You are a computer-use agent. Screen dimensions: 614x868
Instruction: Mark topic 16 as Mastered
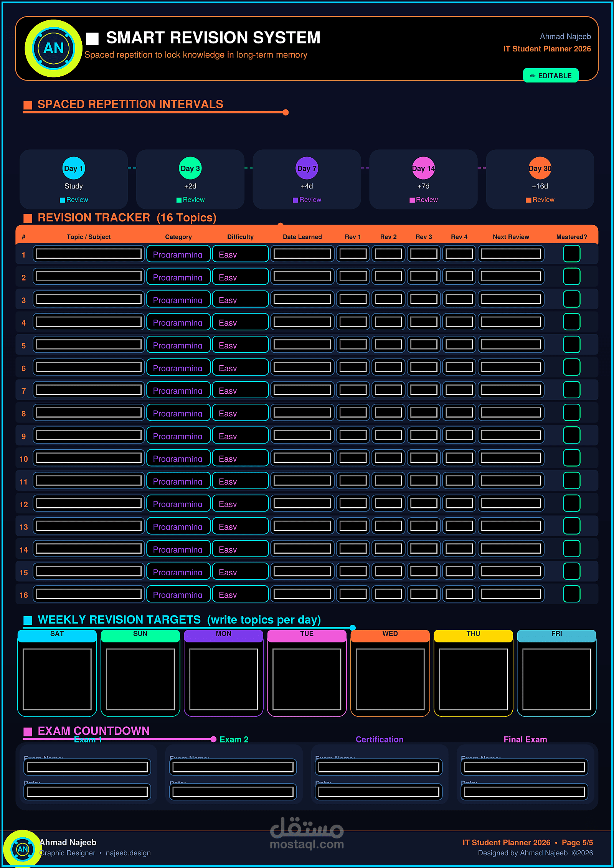click(571, 594)
